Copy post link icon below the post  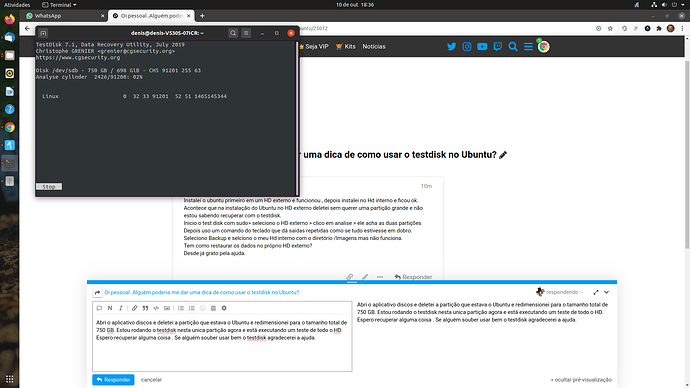(350, 277)
